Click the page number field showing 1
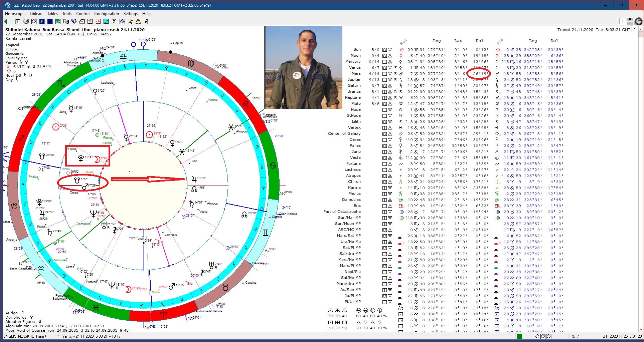This screenshot has width=644, height=342. click(x=623, y=21)
